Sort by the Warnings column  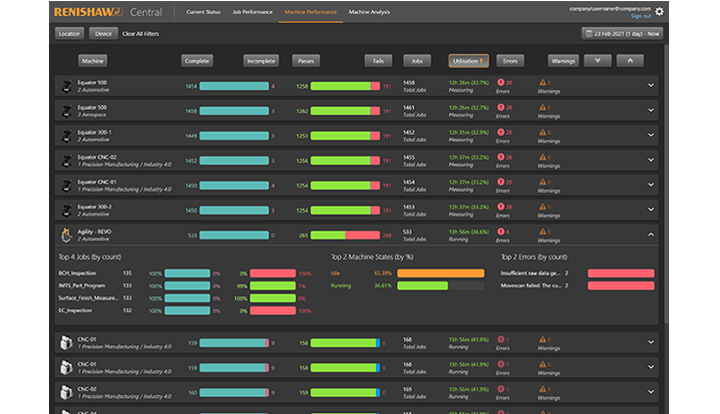click(563, 61)
